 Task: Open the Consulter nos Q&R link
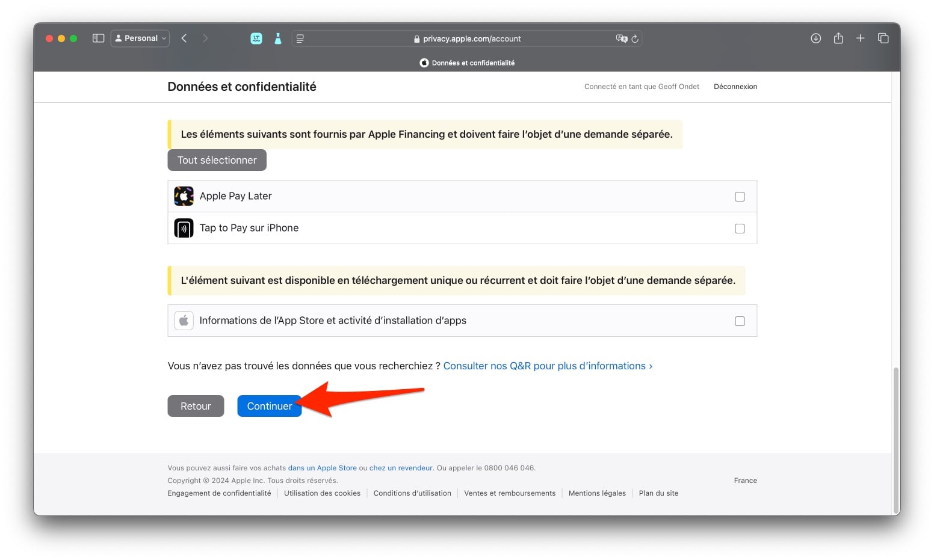[547, 366]
